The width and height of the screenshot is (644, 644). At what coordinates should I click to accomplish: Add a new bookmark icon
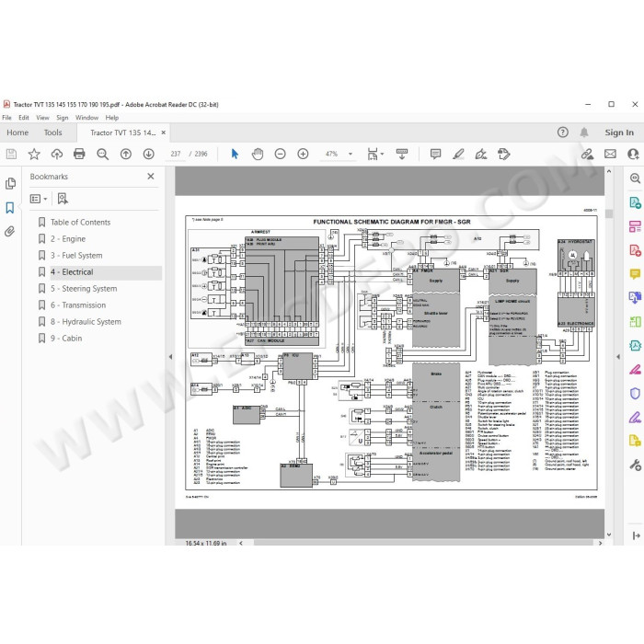click(x=63, y=199)
